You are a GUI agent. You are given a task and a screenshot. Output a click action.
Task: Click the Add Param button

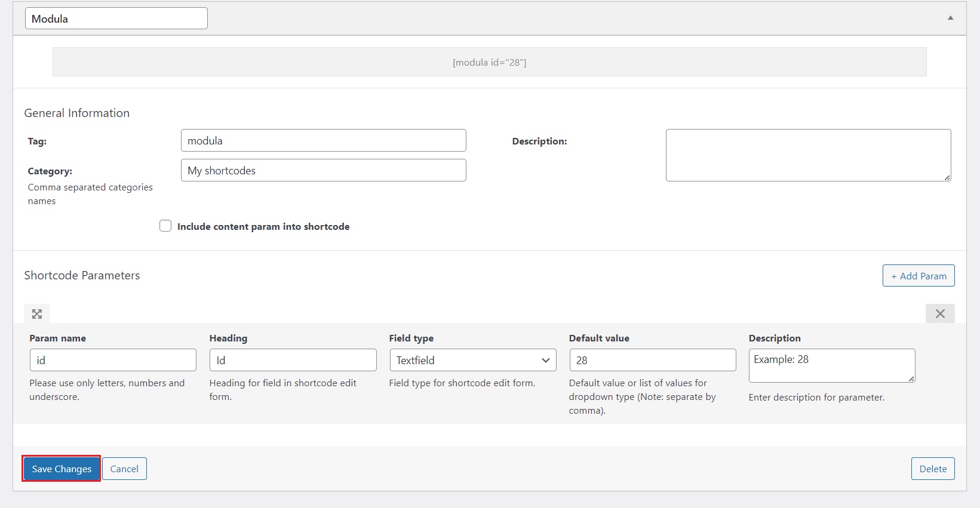coord(918,276)
